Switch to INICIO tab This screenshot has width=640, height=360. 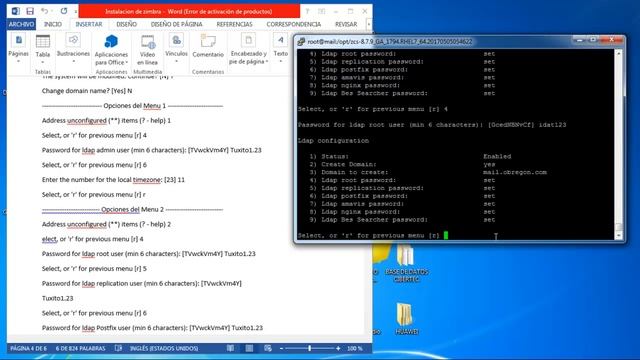[53, 24]
